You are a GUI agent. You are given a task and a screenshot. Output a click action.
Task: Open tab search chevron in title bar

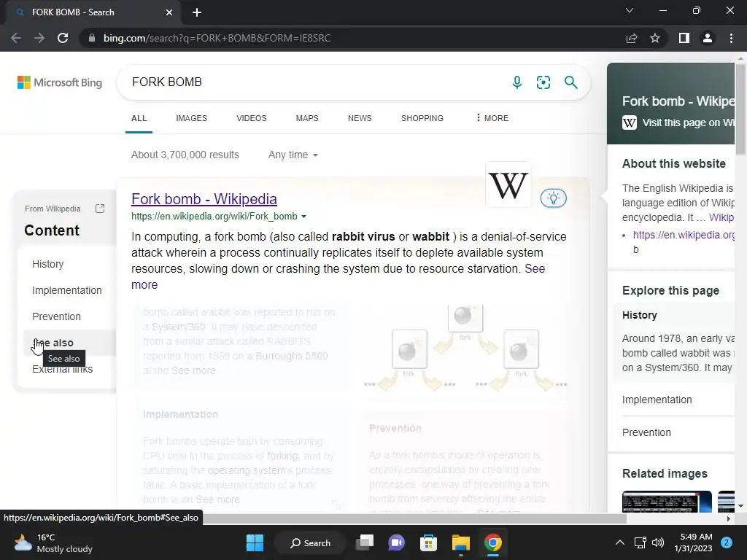click(630, 10)
